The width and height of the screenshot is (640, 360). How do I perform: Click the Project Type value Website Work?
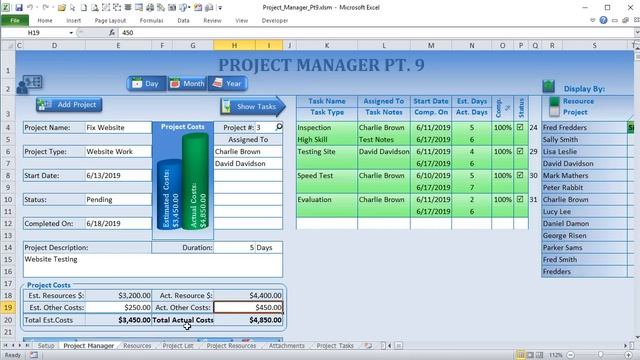point(118,151)
